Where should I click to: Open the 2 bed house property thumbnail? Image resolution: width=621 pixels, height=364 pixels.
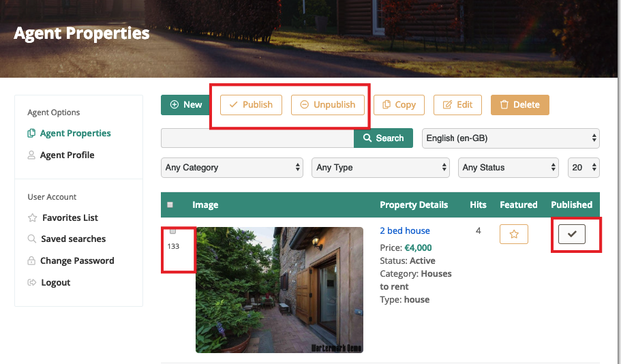[x=279, y=290]
